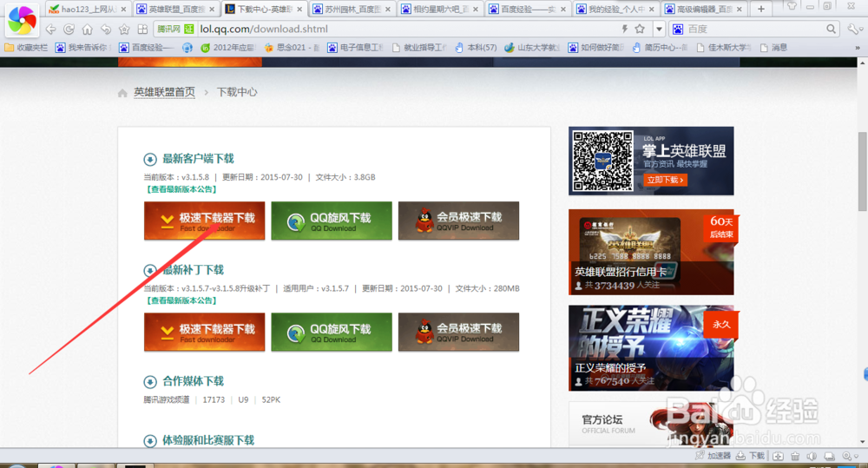Open the grid apps icon in toolbar
This screenshot has width=868, height=468.
tap(142, 29)
